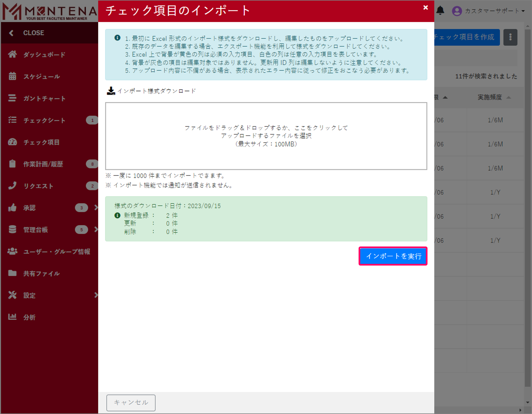The width and height of the screenshot is (532, 414).
Task: Open the 作業計画/履歴 clipboard icon
Action: click(x=12, y=164)
